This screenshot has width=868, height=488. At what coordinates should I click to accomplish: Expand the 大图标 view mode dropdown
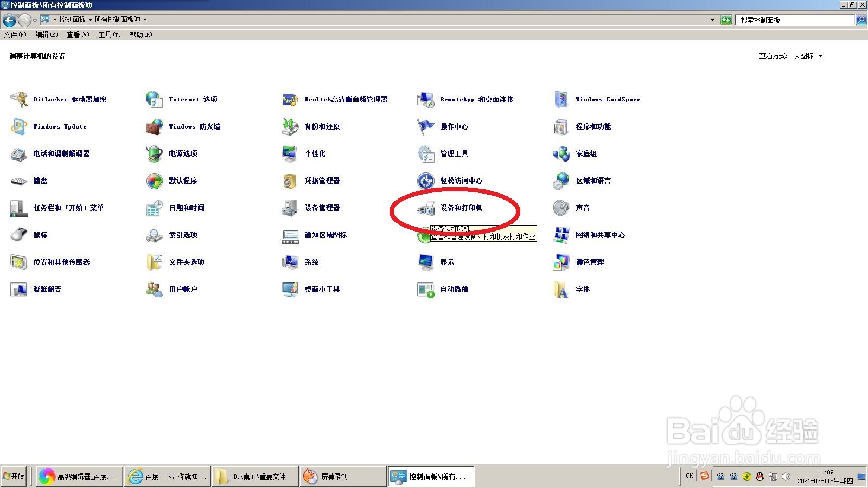click(808, 56)
